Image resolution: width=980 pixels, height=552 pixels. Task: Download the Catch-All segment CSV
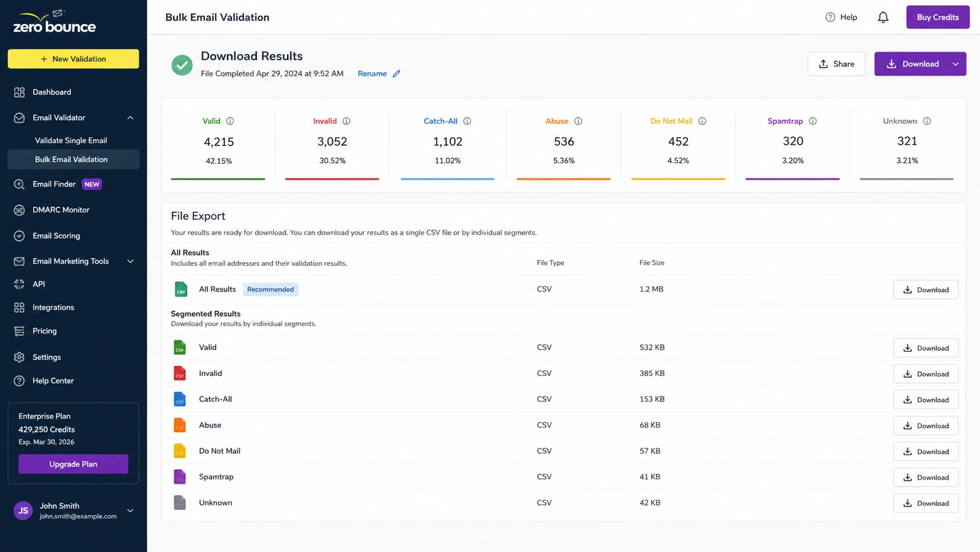point(925,399)
